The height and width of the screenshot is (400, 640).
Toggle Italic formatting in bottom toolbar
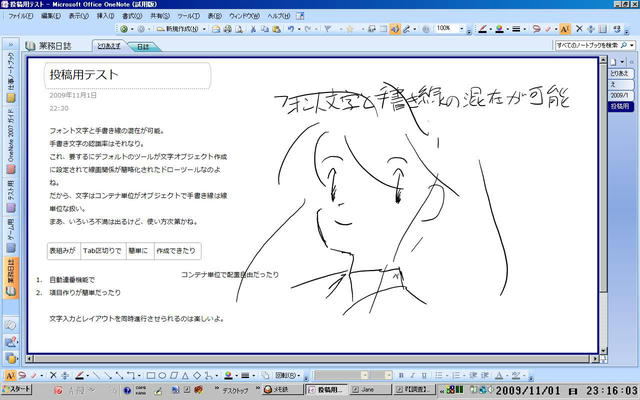(413, 375)
